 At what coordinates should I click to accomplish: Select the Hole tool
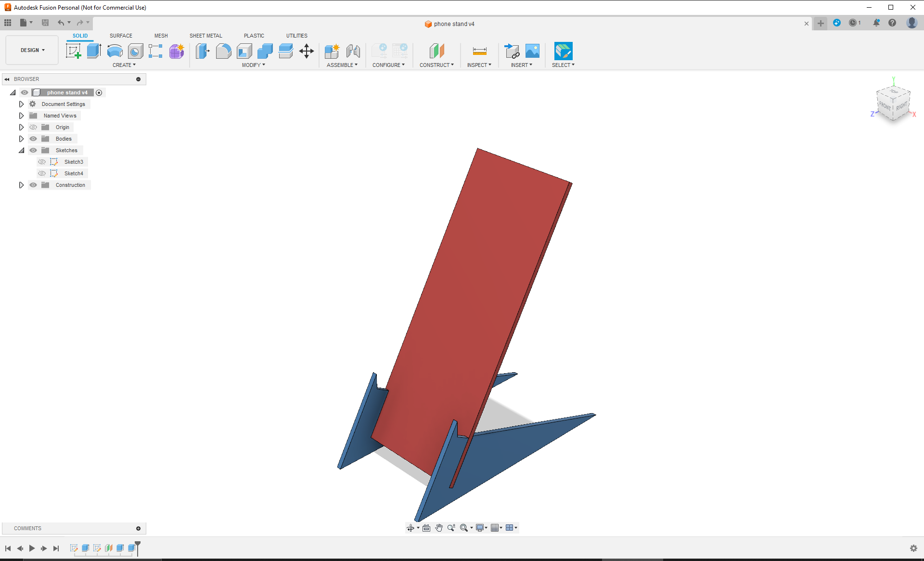click(135, 51)
